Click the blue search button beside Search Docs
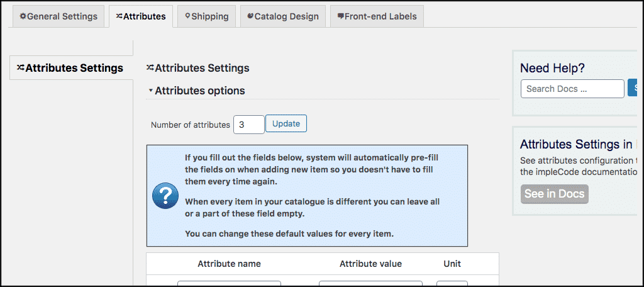The width and height of the screenshot is (644, 287). [x=633, y=88]
